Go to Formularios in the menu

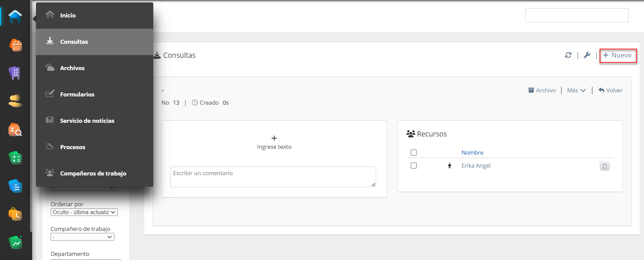tap(77, 94)
